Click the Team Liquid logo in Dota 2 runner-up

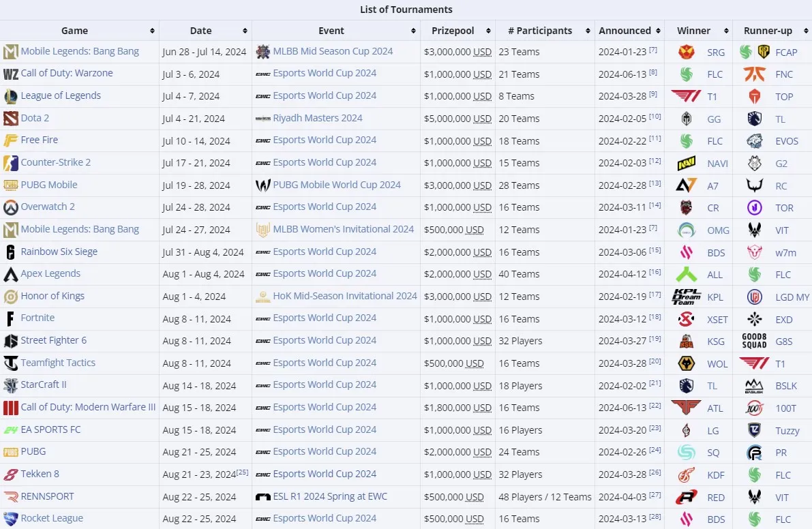pyautogui.click(x=755, y=119)
